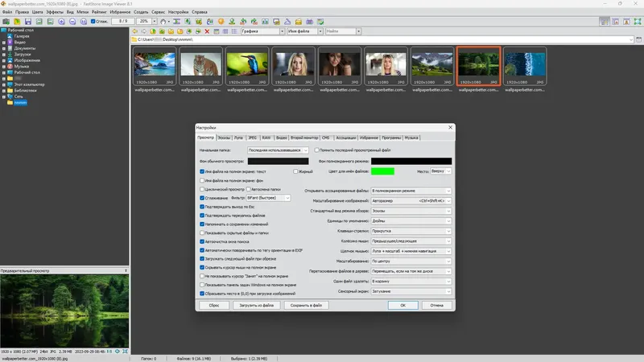Screen dimensions: 644x362
Task: Open the Колесико мыши dropdown
Action: [x=411, y=241]
